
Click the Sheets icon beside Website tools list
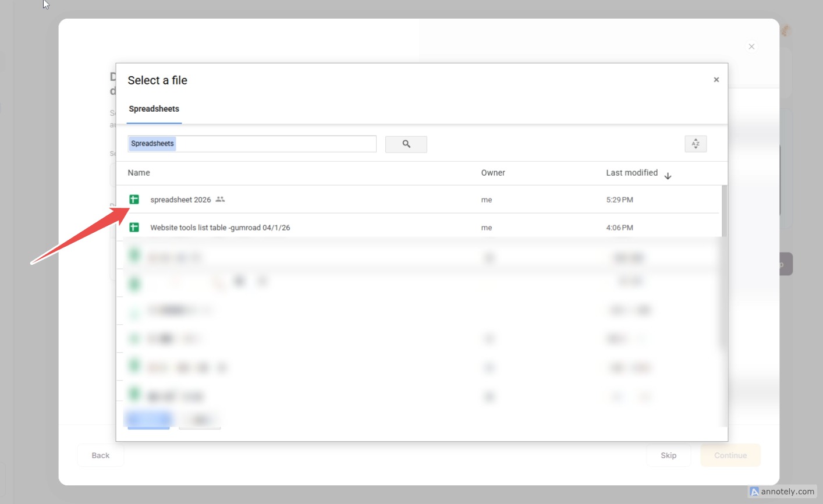point(134,228)
